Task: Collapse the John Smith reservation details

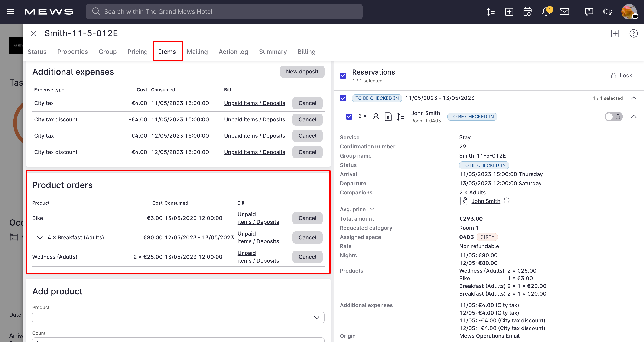Action: point(634,117)
